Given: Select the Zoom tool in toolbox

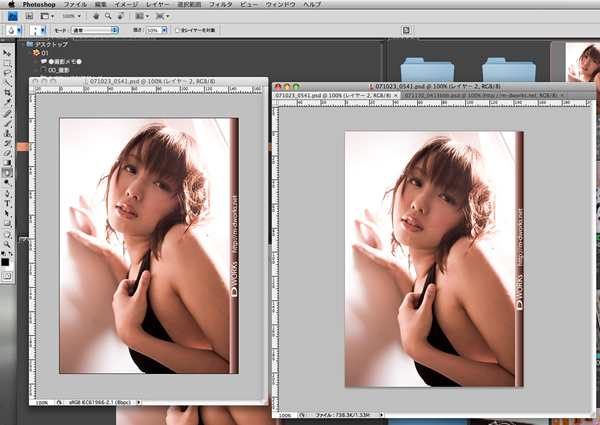Looking at the screenshot, I should (7, 244).
